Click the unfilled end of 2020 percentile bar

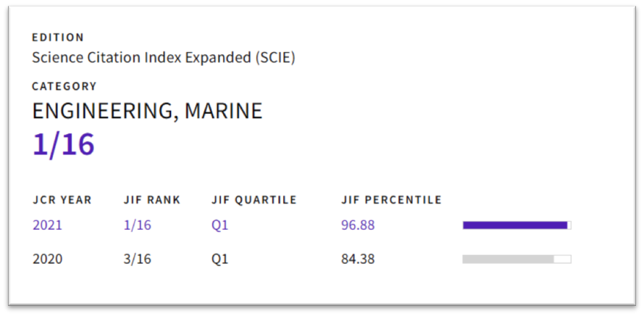(563, 259)
